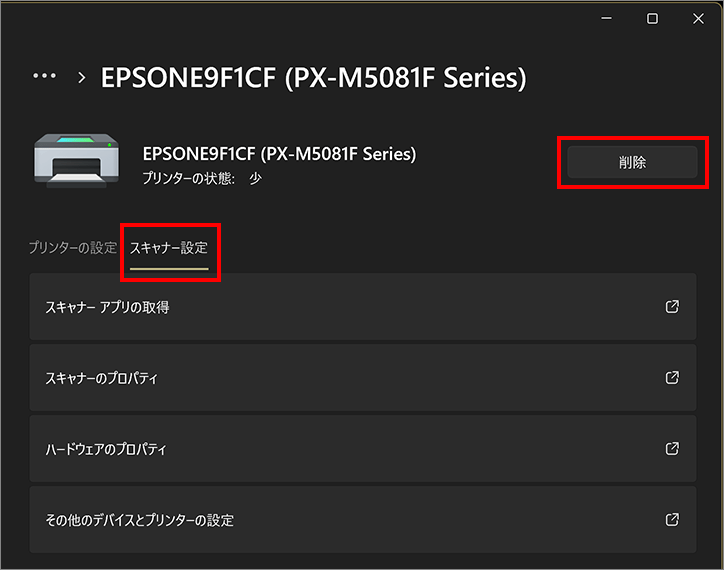Screen dimensions: 724x570
Task: Open the スキャナーのプロパティ row
Action: point(363,378)
